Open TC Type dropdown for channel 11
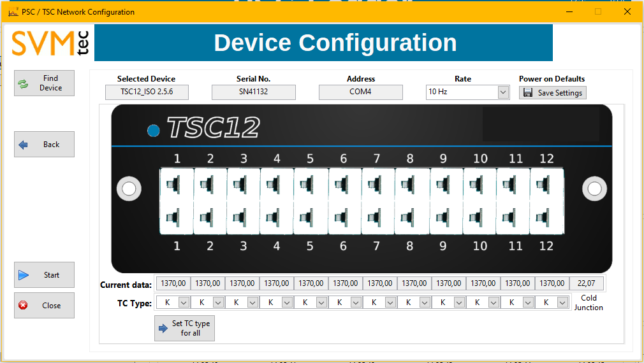Image resolution: width=644 pixels, height=363 pixels. coord(528,302)
